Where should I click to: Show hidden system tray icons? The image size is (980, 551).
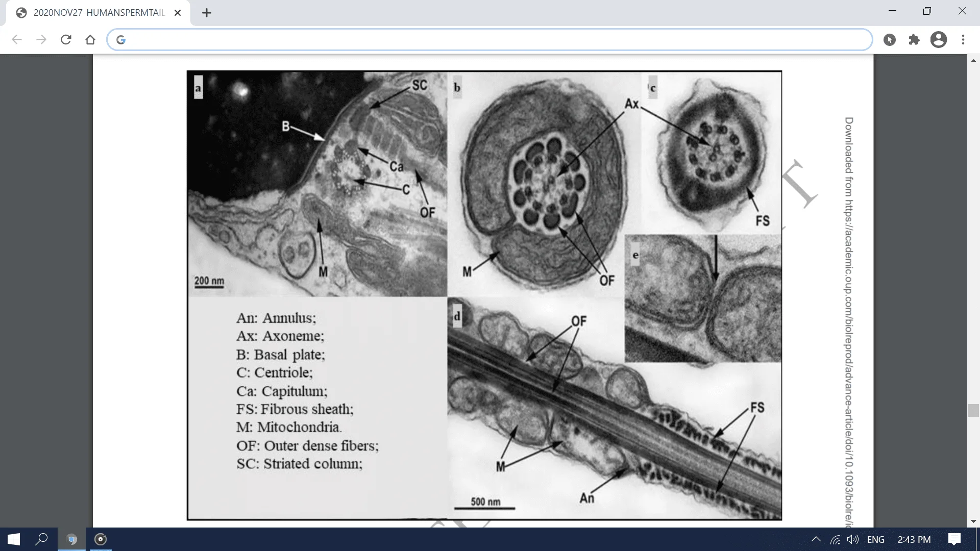tap(816, 539)
